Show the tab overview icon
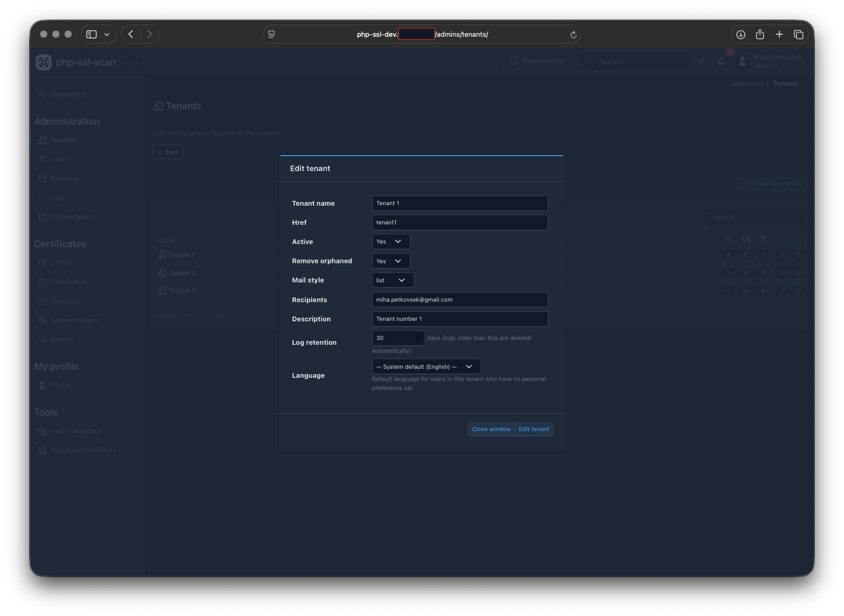 (x=798, y=35)
